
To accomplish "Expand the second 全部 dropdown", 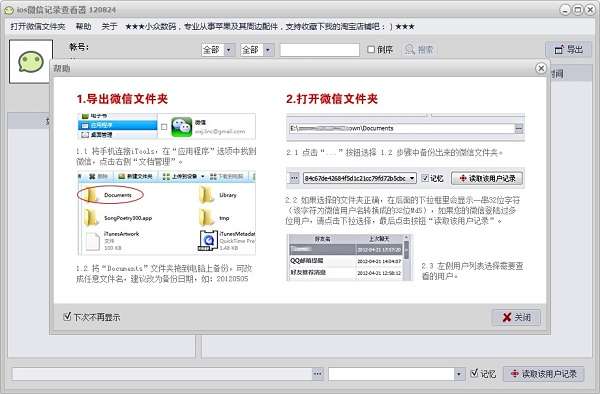I will [268, 50].
